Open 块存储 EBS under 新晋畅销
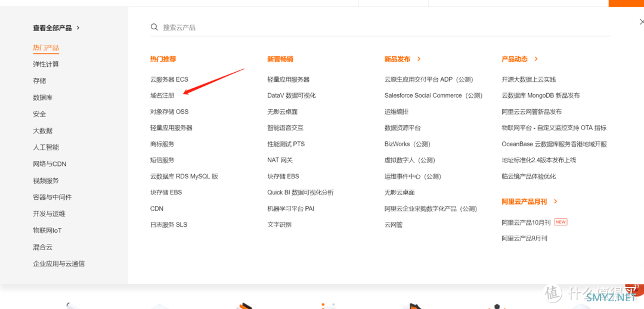This screenshot has width=644, height=309. pos(283,177)
